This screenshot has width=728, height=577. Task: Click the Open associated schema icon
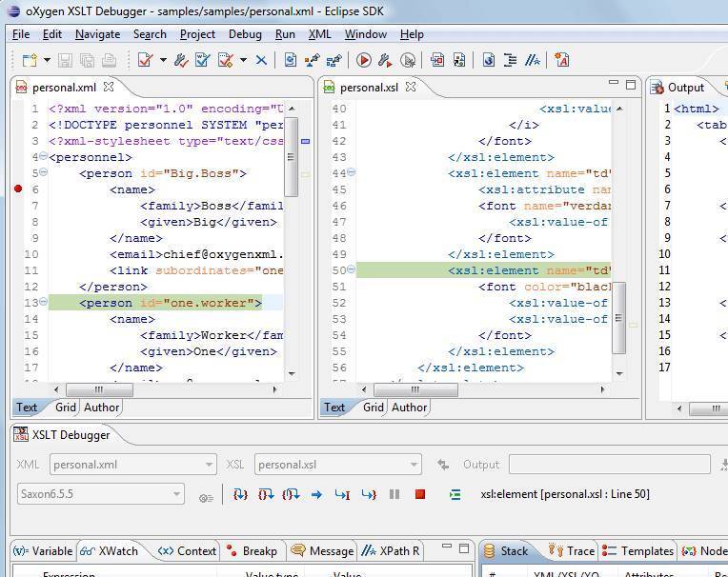tap(291, 60)
